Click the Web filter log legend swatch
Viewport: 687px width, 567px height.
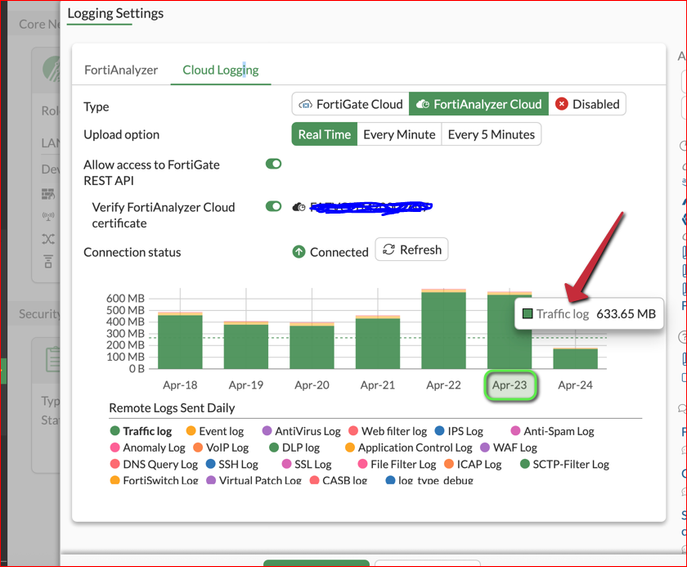pyautogui.click(x=353, y=431)
